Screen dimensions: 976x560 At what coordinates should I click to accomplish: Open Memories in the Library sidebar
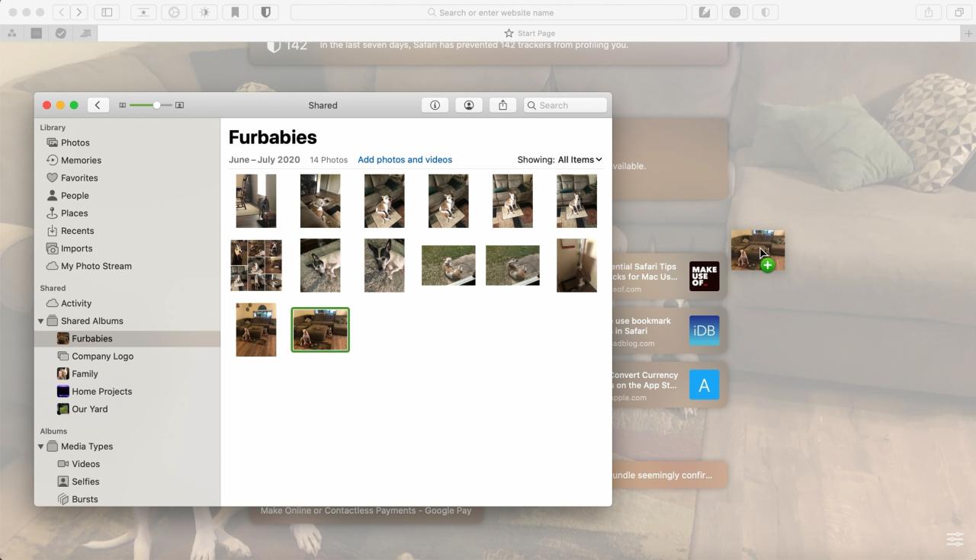click(x=81, y=160)
